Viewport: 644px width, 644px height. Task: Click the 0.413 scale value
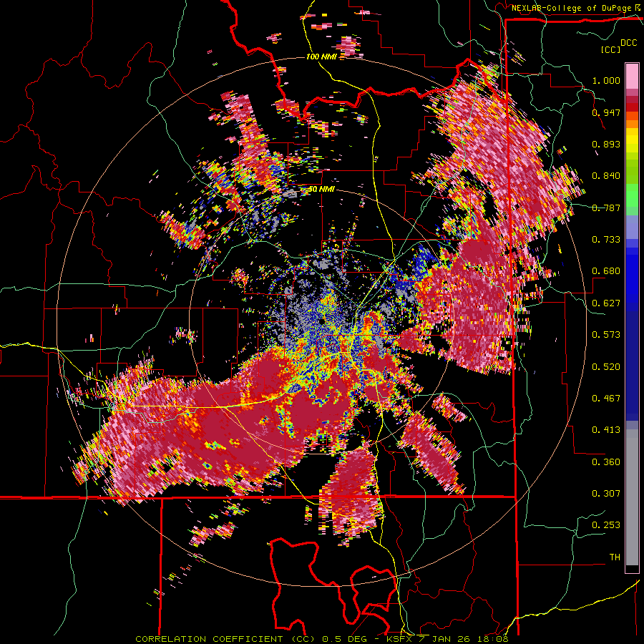[x=606, y=430]
